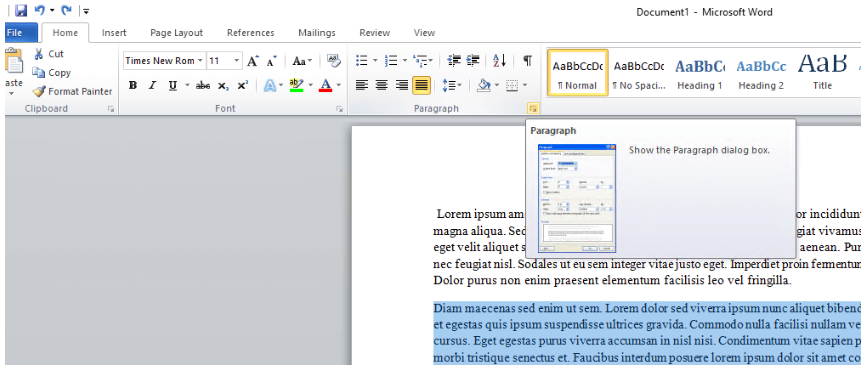Align text right
Image resolution: width=866 pixels, height=368 pixels.
(x=402, y=86)
